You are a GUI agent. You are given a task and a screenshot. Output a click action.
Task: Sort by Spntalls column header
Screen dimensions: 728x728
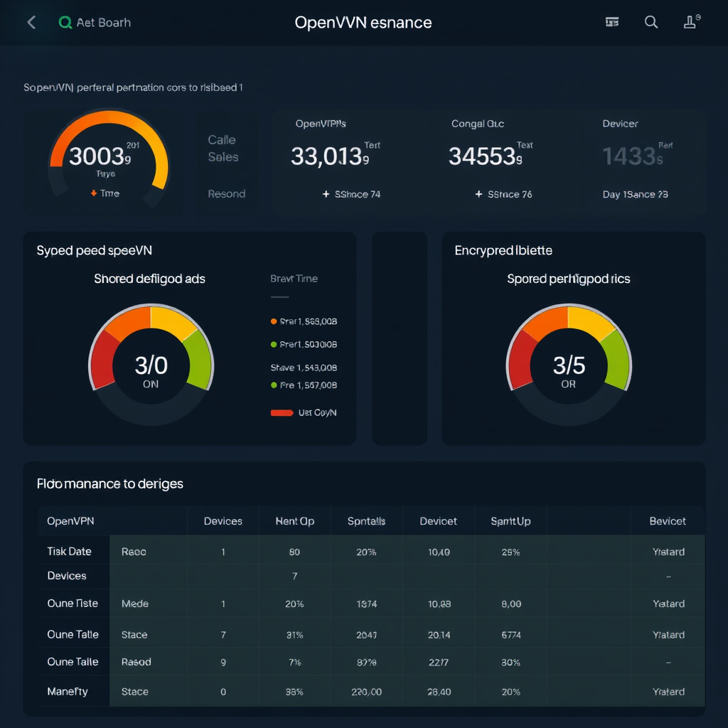(366, 521)
